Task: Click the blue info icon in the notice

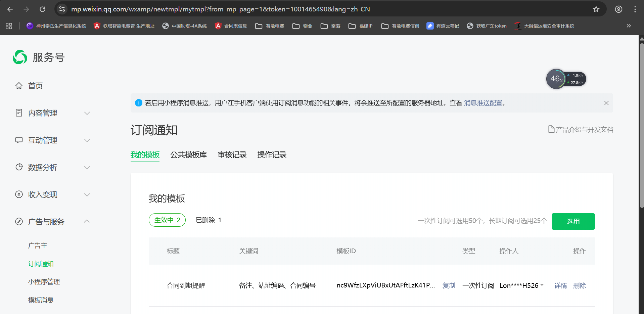Action: [138, 103]
